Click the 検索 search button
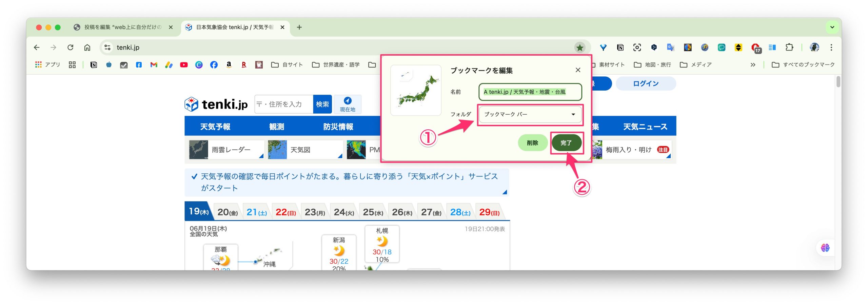Screen dimensions: 868x305 pos(322,104)
